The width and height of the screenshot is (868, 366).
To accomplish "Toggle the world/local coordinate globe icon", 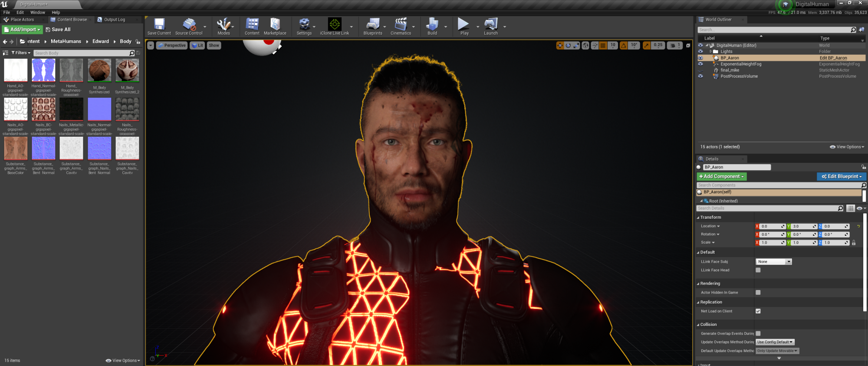I will (x=585, y=45).
